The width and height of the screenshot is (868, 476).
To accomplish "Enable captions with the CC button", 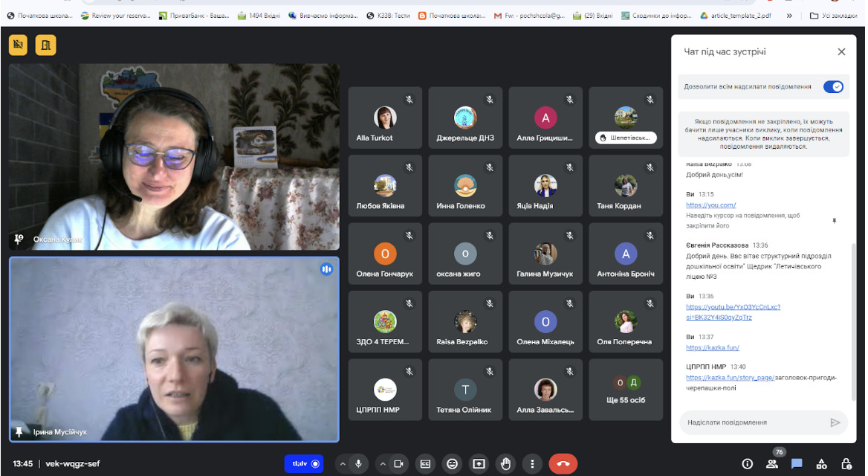I will coord(425,464).
